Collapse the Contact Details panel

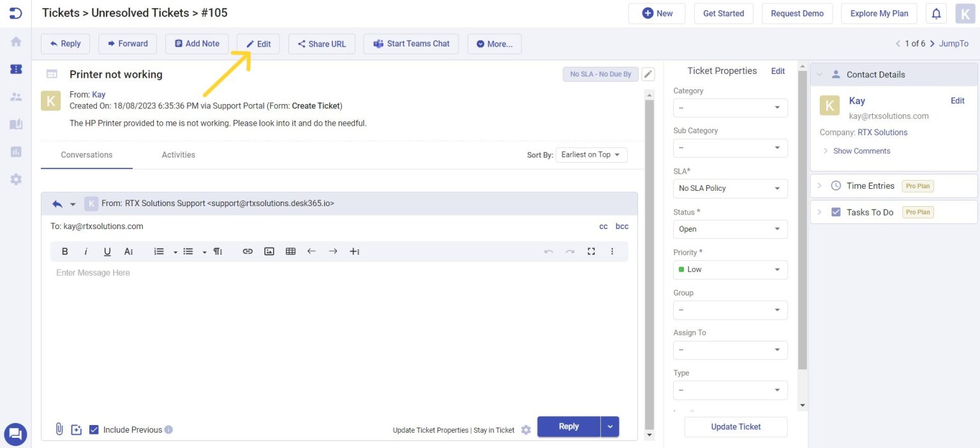coord(820,74)
